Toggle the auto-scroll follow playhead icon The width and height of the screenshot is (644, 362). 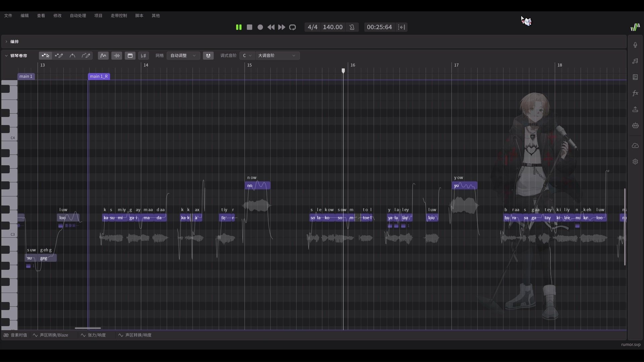(401, 27)
